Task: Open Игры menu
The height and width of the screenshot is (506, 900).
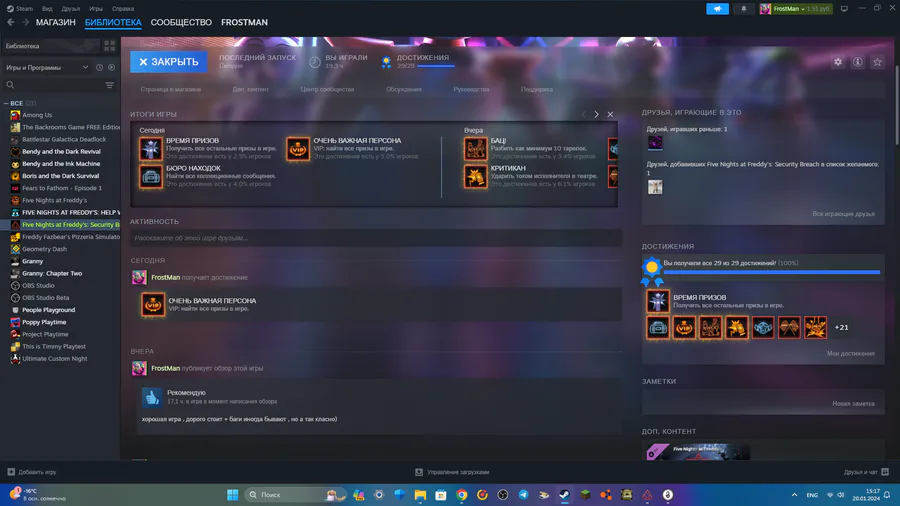Action: click(96, 9)
